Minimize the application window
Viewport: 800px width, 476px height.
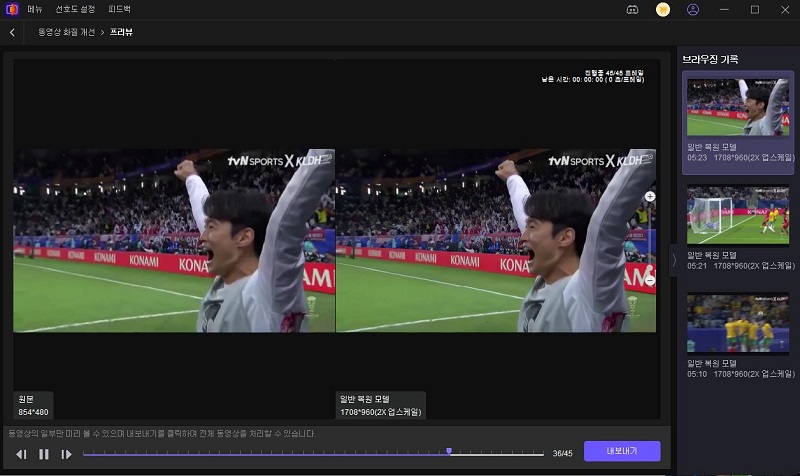tap(724, 10)
